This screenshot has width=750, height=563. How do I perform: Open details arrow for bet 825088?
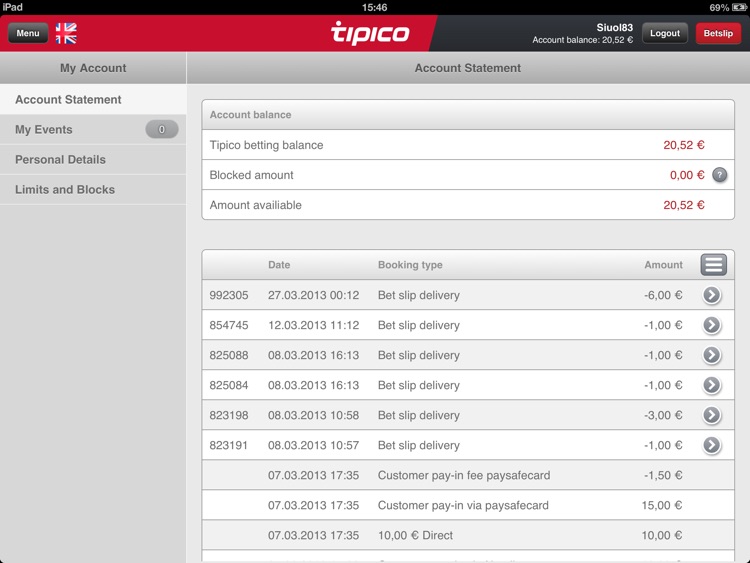(x=712, y=355)
